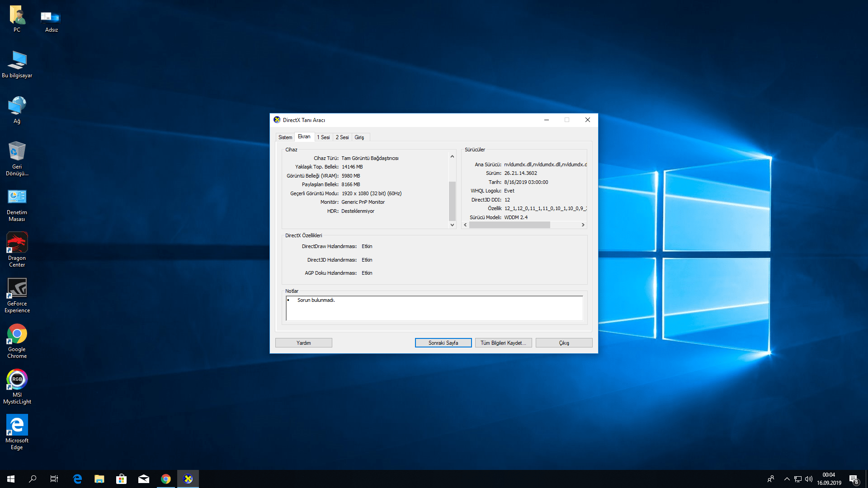
Task: Show hidden system tray icons
Action: [787, 479]
